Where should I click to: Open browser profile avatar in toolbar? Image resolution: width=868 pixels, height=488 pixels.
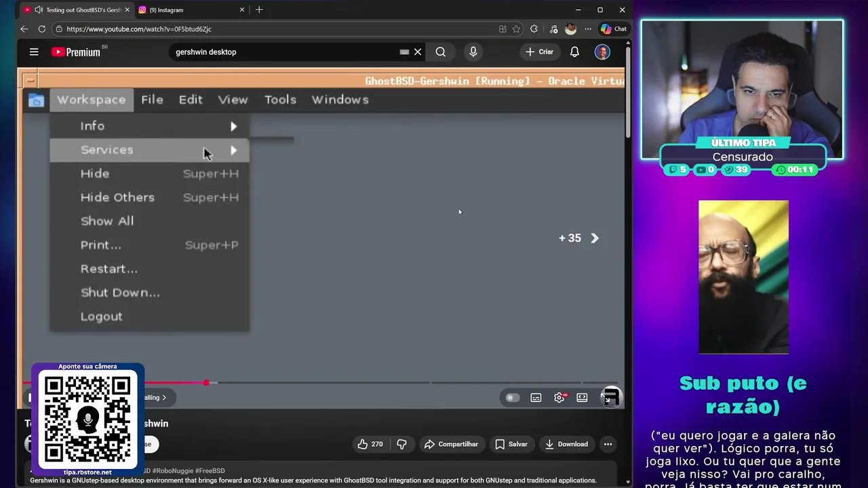[x=571, y=29]
